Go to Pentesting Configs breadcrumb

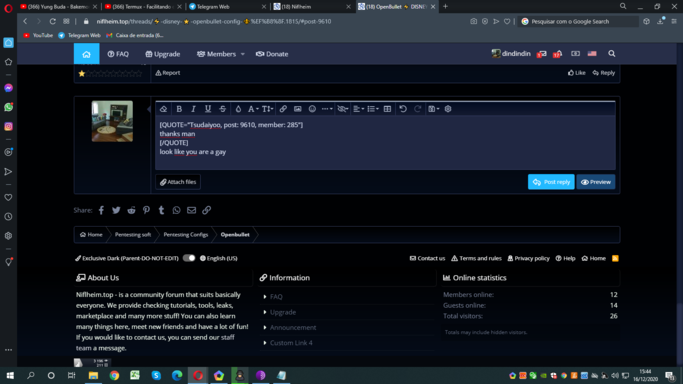[x=186, y=235]
